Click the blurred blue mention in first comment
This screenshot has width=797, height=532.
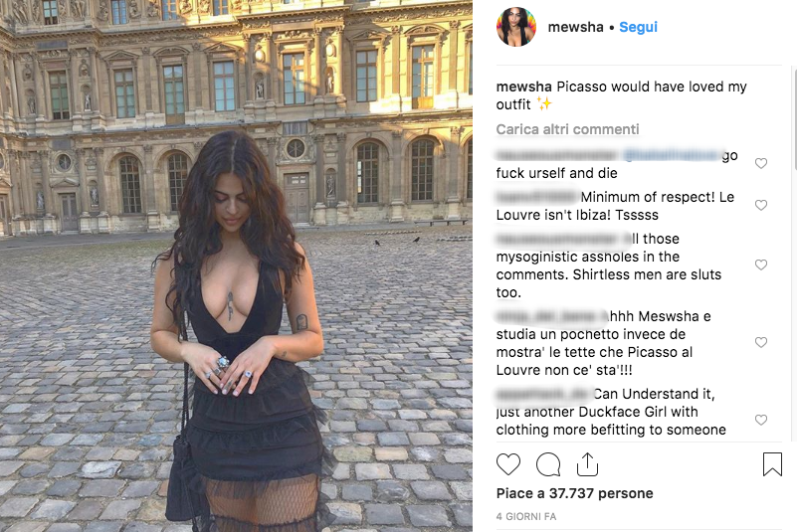click(672, 155)
